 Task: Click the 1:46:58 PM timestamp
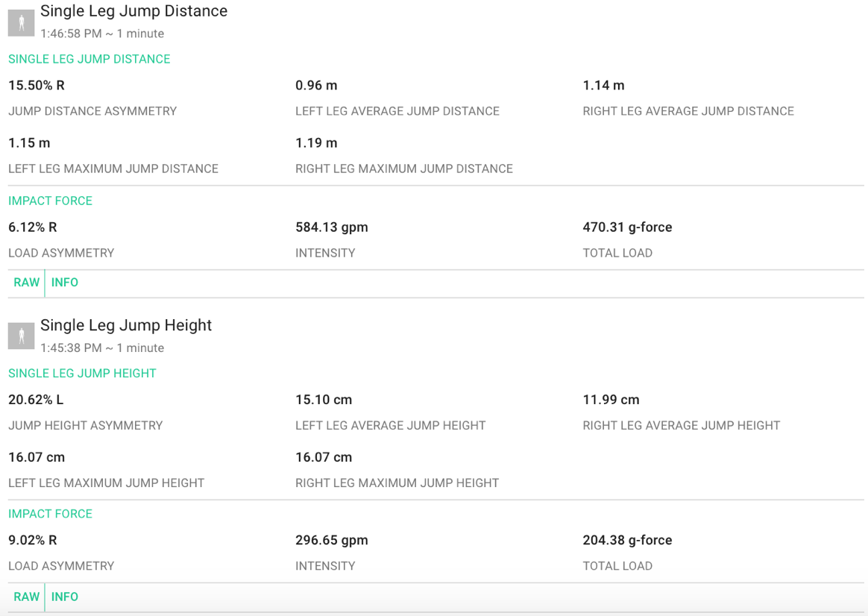coord(71,34)
